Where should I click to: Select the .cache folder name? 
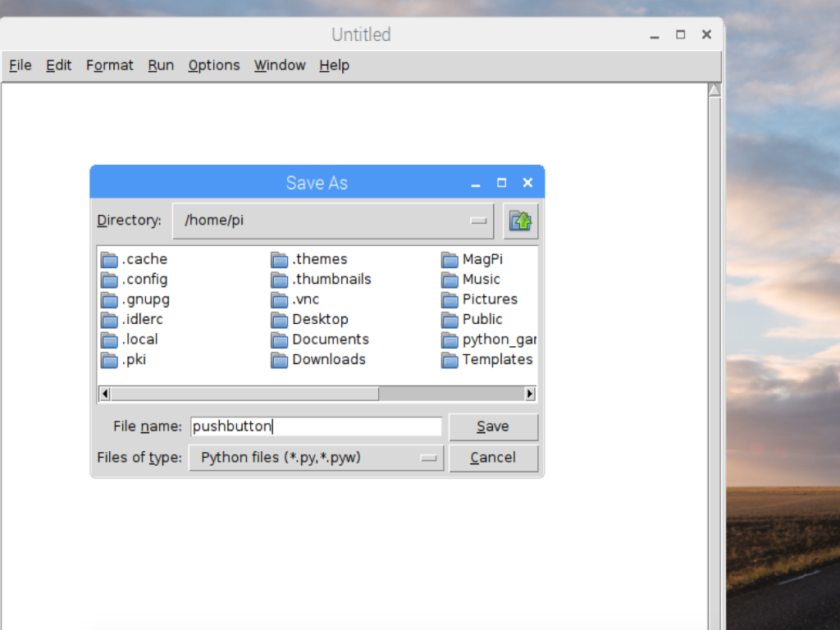pos(144,259)
